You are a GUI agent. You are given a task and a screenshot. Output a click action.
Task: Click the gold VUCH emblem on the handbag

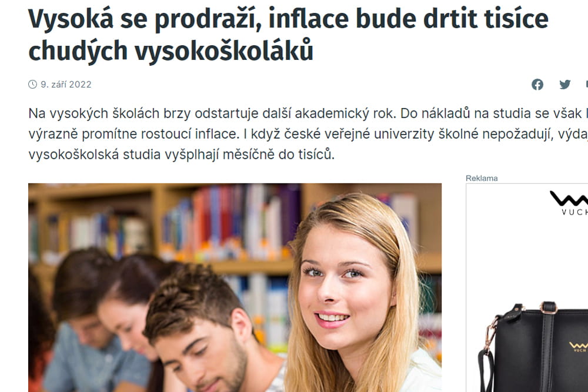click(x=578, y=346)
